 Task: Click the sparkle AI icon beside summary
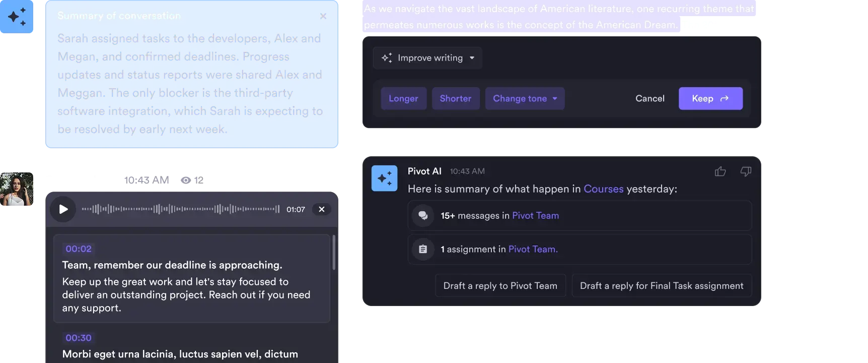pyautogui.click(x=17, y=17)
